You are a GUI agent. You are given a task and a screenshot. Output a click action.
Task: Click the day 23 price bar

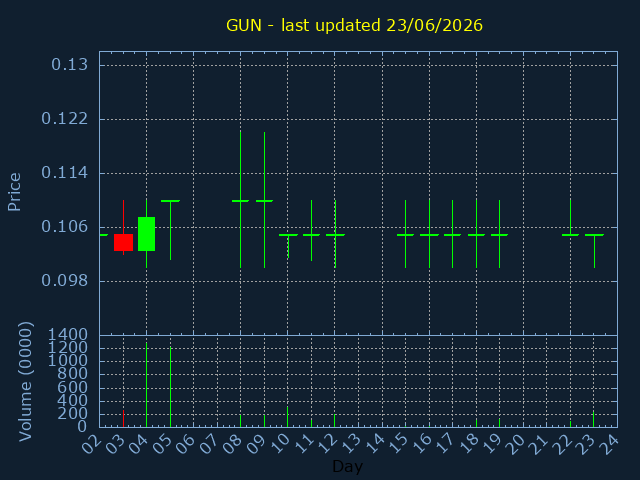[594, 251]
